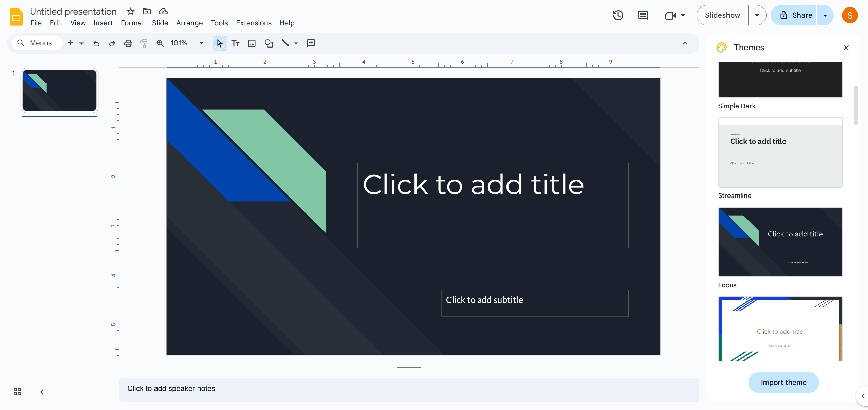Open the Format menu

click(x=132, y=23)
